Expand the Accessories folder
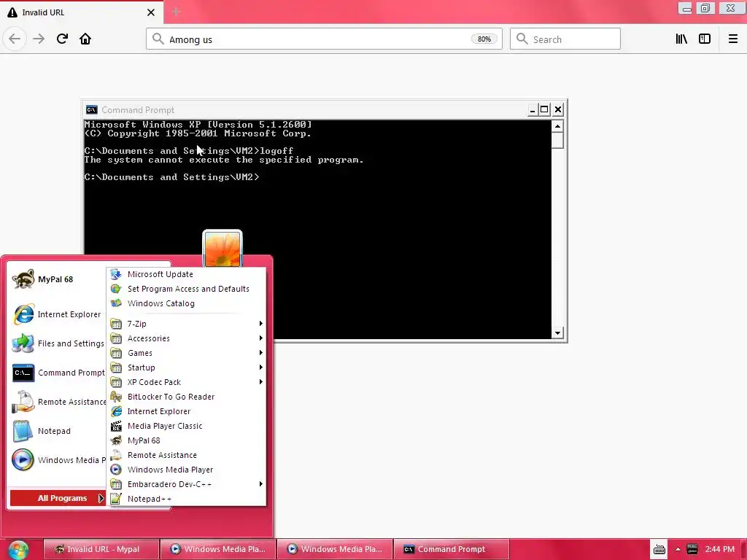 pyautogui.click(x=186, y=338)
